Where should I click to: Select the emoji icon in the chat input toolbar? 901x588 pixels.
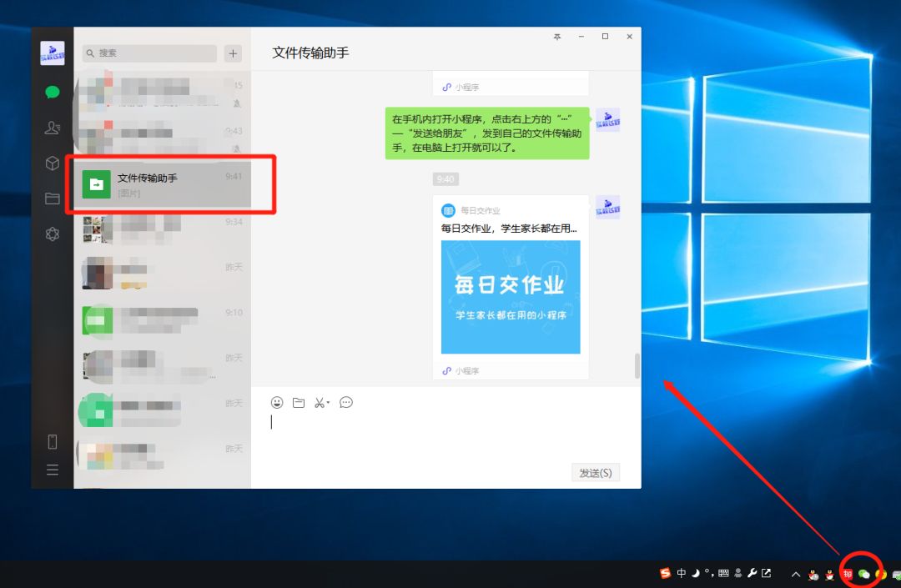point(277,402)
